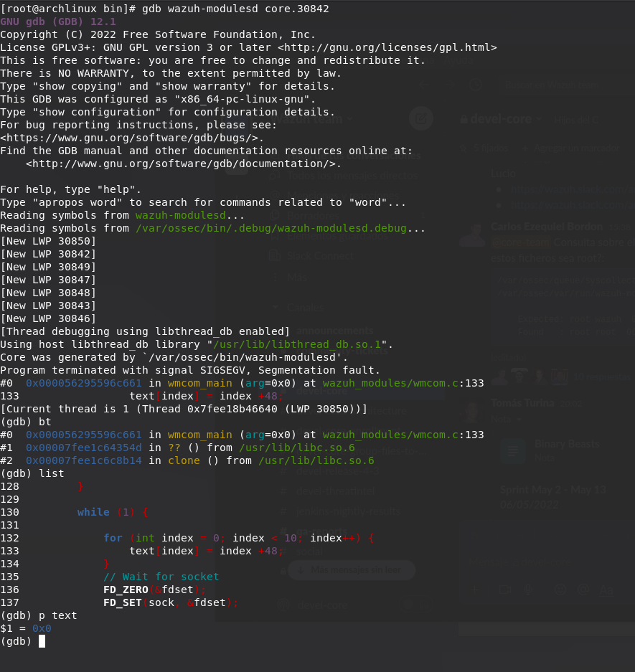
Task: Select the video clip icon in the message box
Action: click(x=505, y=590)
